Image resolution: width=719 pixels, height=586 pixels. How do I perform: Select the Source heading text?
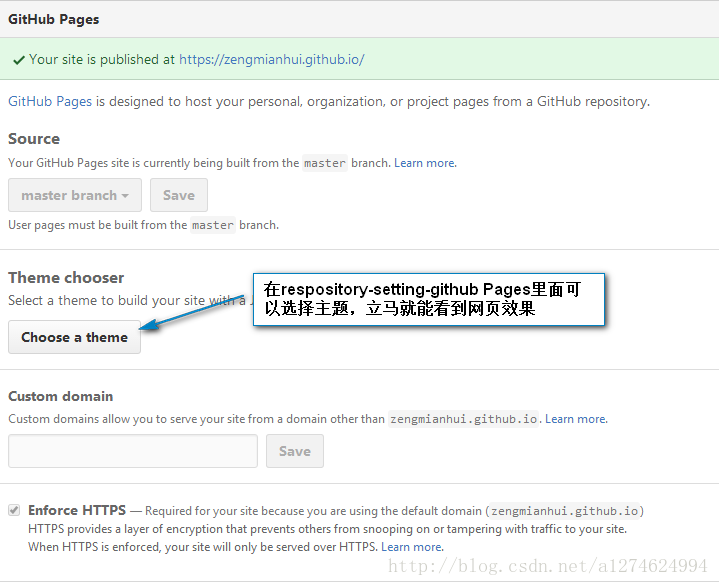tap(34, 139)
